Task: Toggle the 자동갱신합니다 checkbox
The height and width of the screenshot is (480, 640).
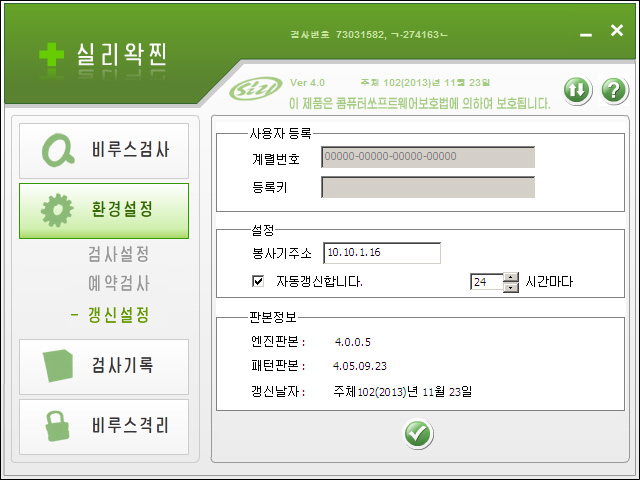Action: pos(258,282)
